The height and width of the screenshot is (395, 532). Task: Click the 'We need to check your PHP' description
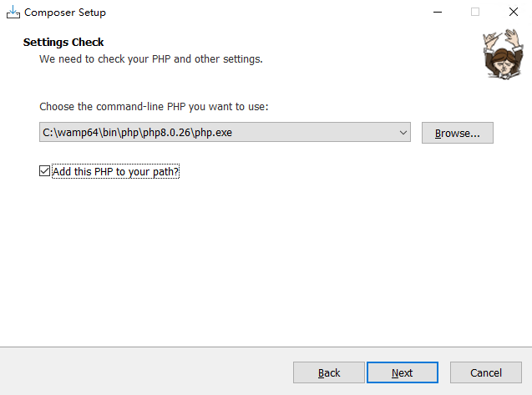pos(151,59)
